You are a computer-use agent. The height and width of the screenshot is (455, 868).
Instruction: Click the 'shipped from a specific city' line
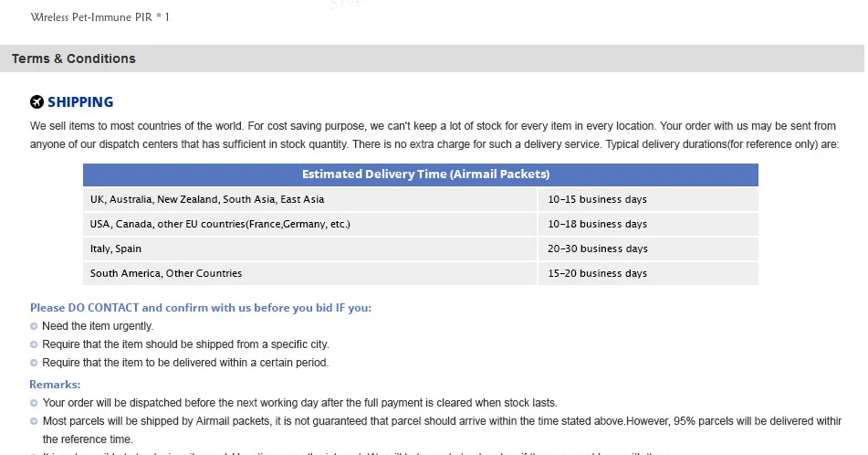tap(185, 344)
